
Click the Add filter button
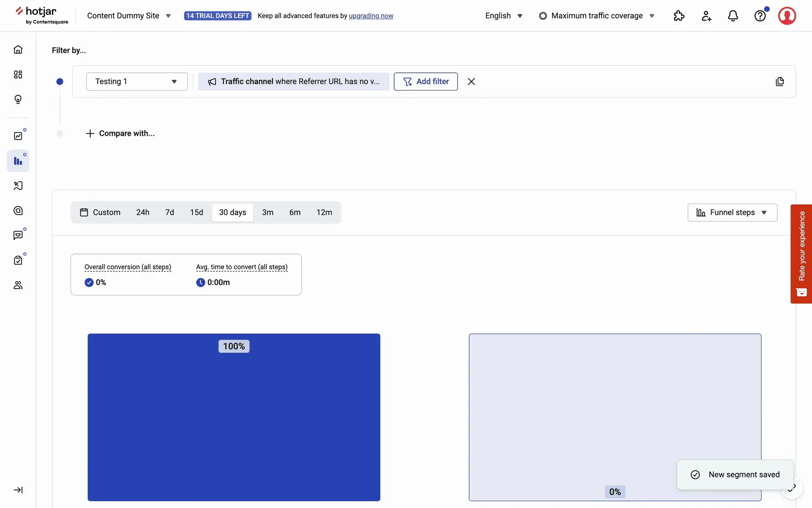click(x=425, y=81)
